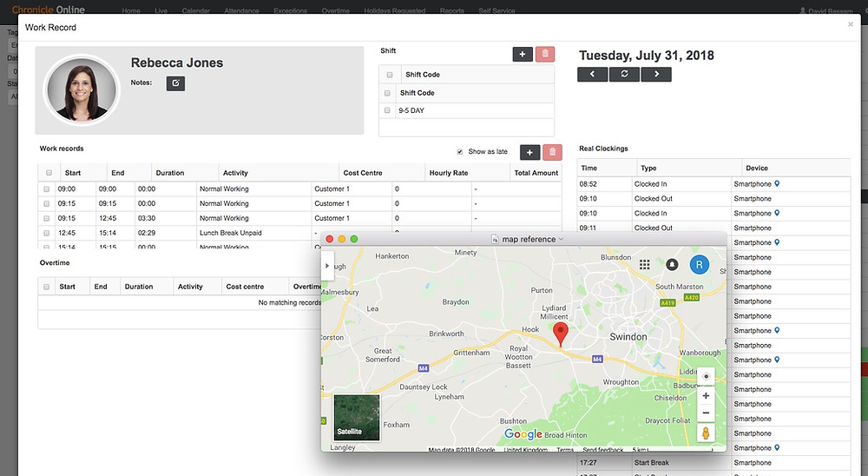Delete the selected shift using the red trash icon
This screenshot has width=868, height=476.
pyautogui.click(x=545, y=54)
